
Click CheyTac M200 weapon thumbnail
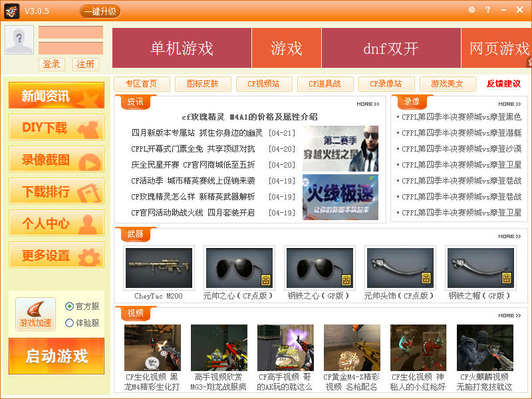pyautogui.click(x=159, y=268)
